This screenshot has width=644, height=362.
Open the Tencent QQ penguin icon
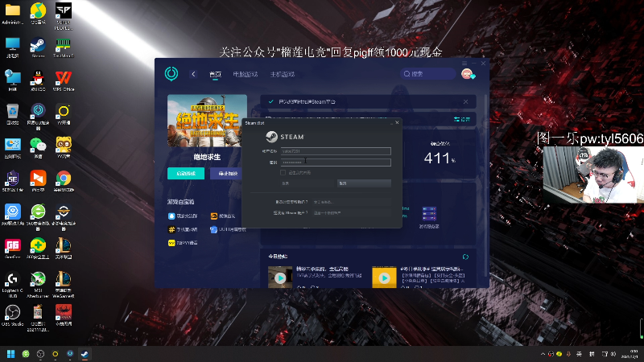pyautogui.click(x=38, y=81)
